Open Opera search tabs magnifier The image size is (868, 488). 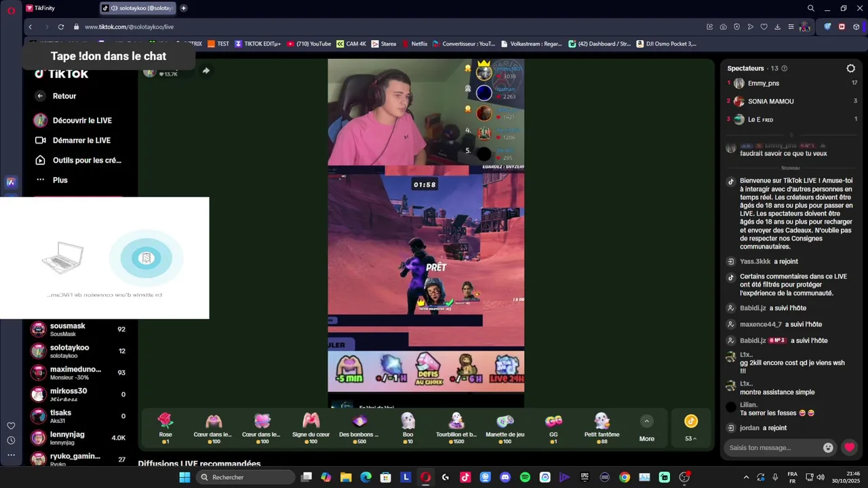point(810,8)
